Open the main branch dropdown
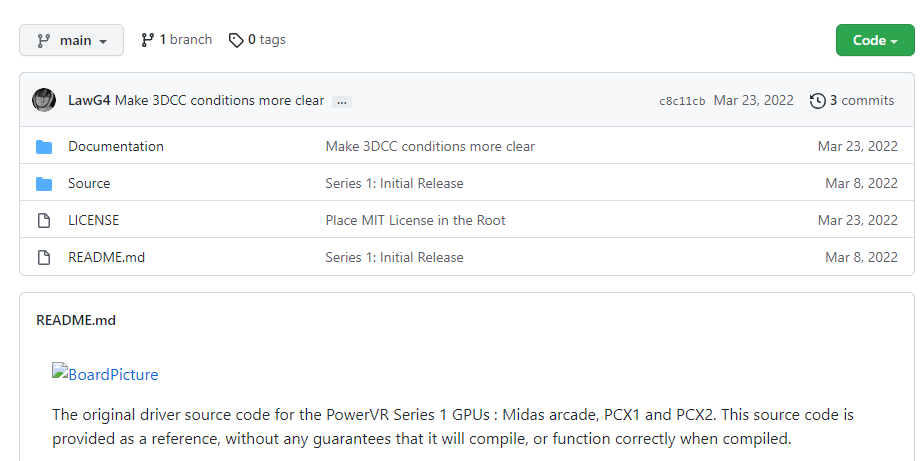 pos(71,41)
